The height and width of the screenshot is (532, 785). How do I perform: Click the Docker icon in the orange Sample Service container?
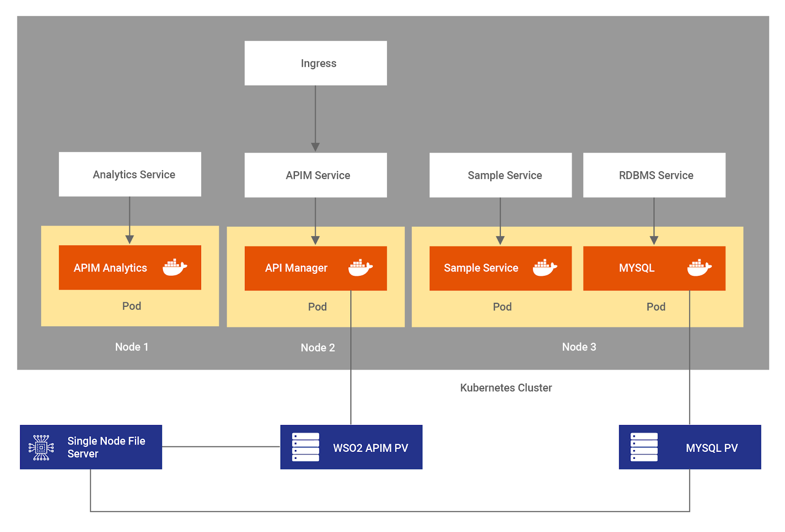coord(545,267)
